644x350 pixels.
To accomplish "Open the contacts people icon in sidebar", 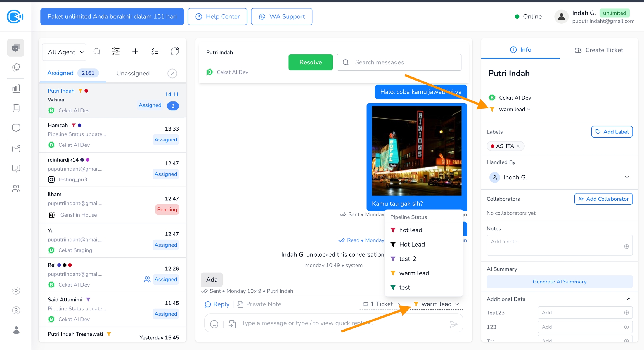I will [x=16, y=189].
